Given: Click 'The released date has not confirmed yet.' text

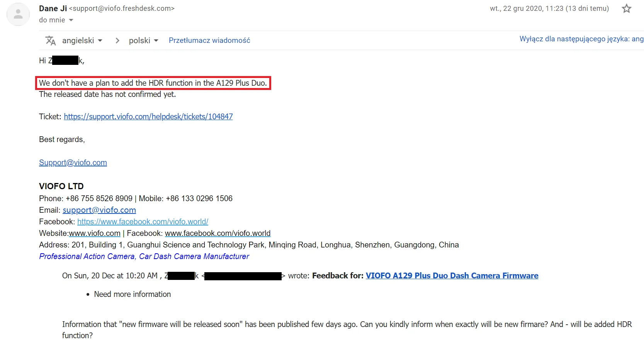Looking at the screenshot, I should coord(107,94).
